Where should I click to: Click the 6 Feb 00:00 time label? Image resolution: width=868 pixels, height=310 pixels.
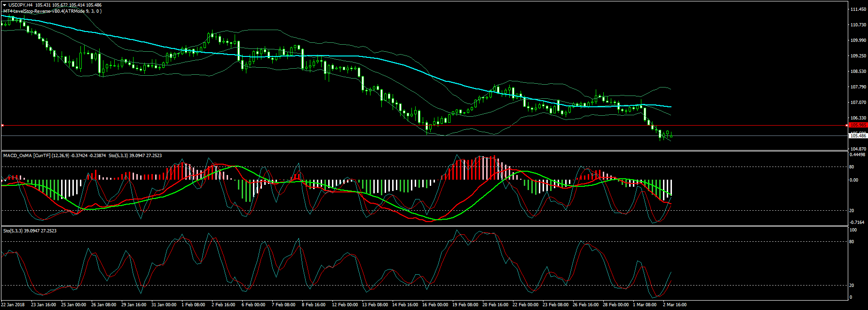point(253,305)
